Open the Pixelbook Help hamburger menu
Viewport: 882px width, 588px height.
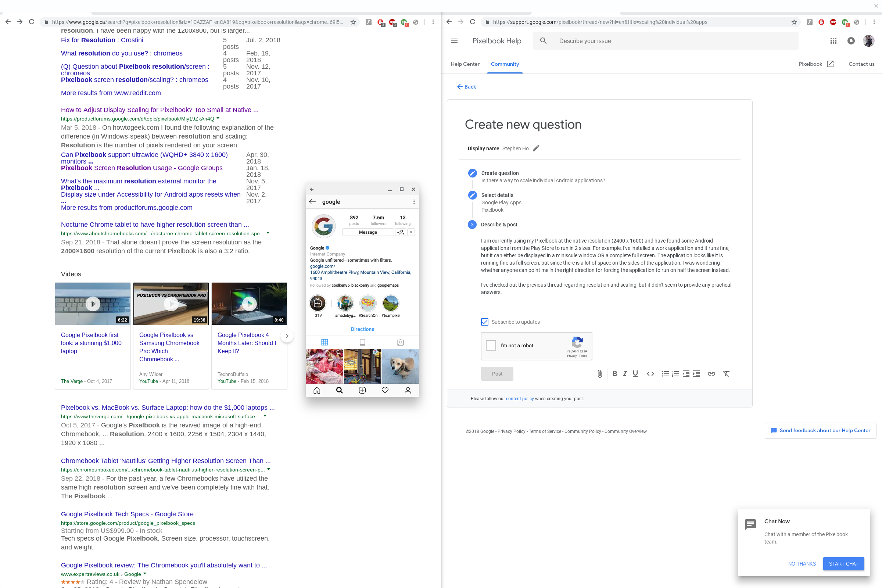454,41
